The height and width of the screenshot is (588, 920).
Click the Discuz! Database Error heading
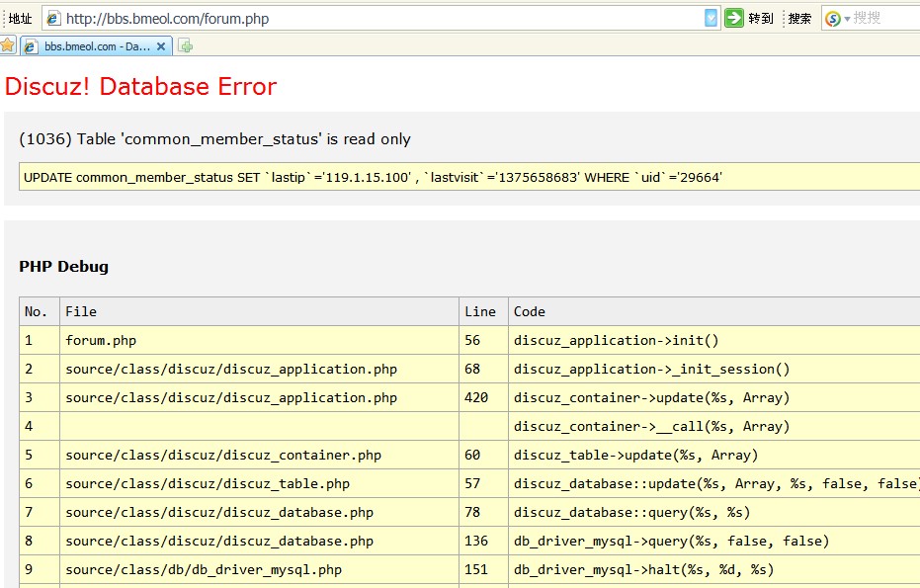pos(140,86)
